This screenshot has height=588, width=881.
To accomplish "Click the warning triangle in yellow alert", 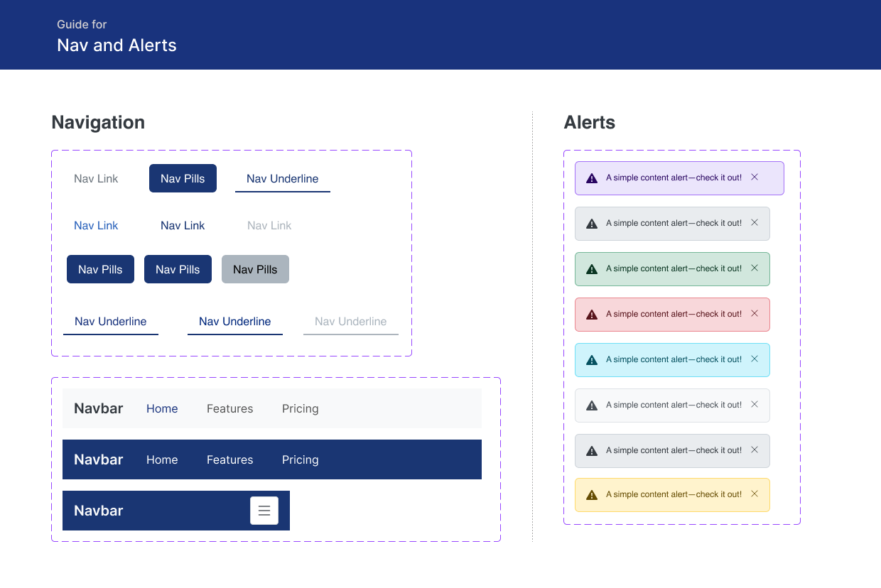I will [592, 495].
